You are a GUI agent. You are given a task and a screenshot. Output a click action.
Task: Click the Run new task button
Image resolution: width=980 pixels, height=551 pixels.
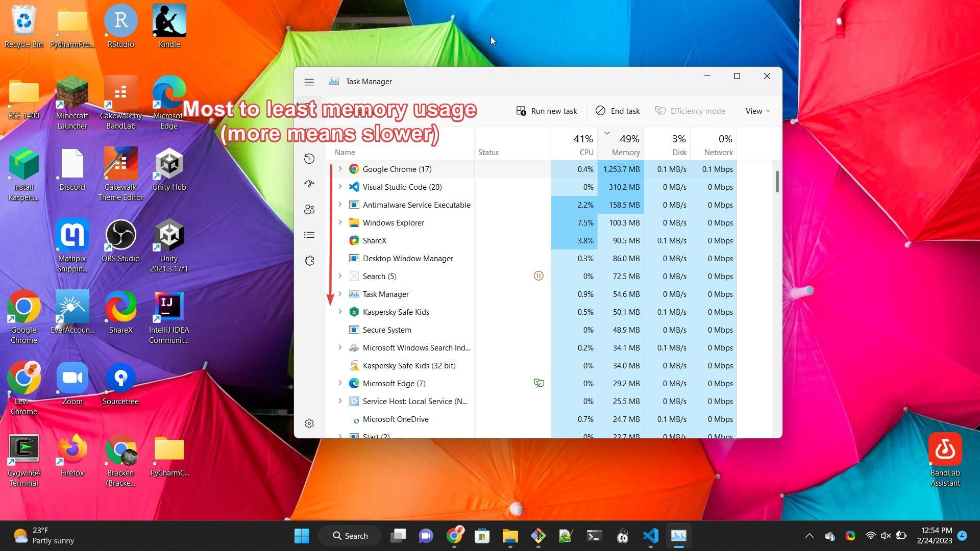(547, 111)
